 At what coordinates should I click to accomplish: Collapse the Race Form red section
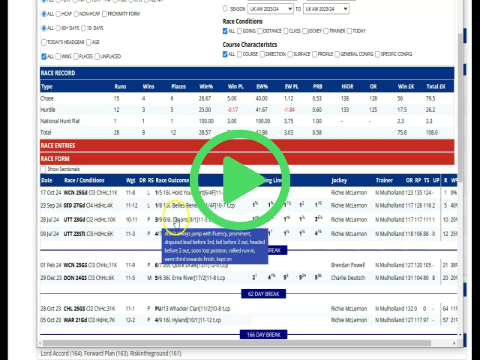(x=247, y=159)
